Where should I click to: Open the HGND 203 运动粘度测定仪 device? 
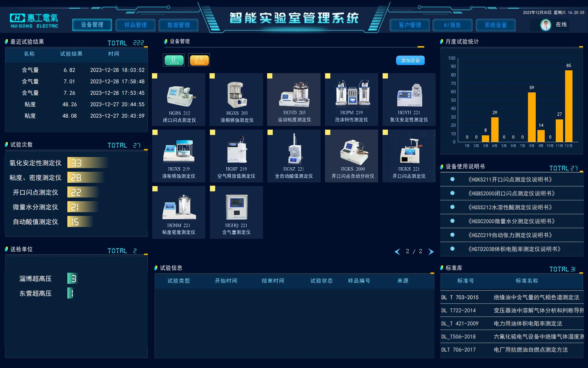pos(294,95)
